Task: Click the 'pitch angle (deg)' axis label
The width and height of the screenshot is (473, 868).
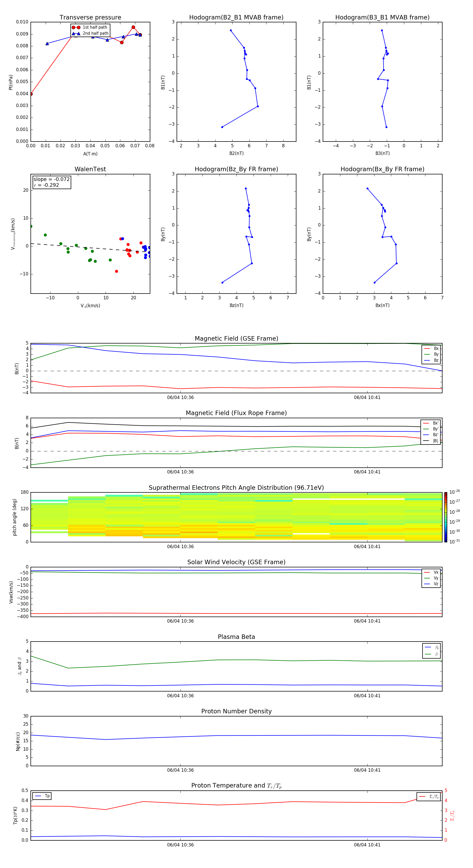Action: coord(15,517)
